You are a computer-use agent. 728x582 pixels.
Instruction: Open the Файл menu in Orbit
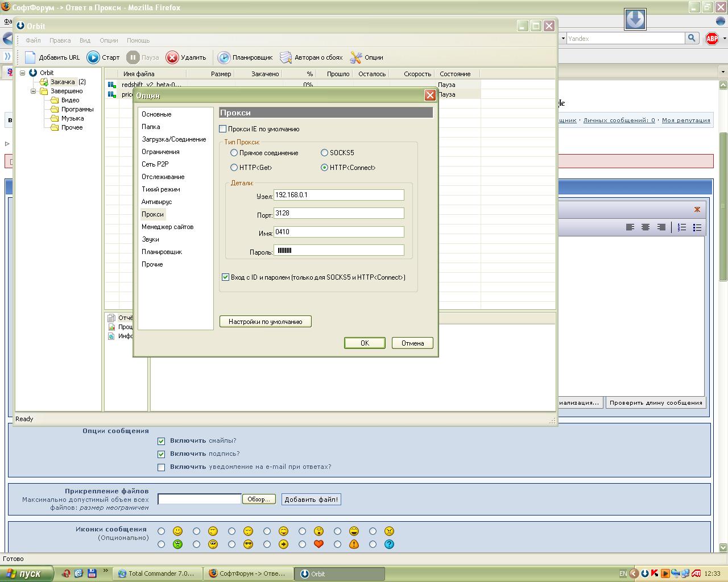click(33, 40)
